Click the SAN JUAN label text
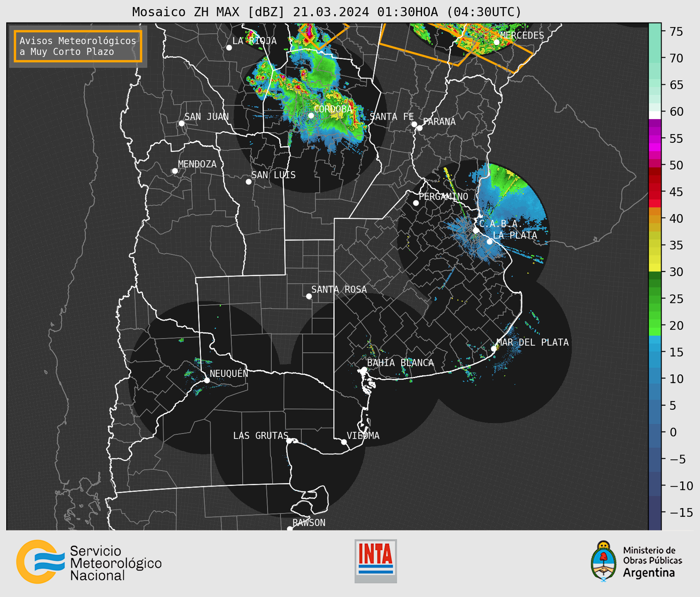 point(207,117)
